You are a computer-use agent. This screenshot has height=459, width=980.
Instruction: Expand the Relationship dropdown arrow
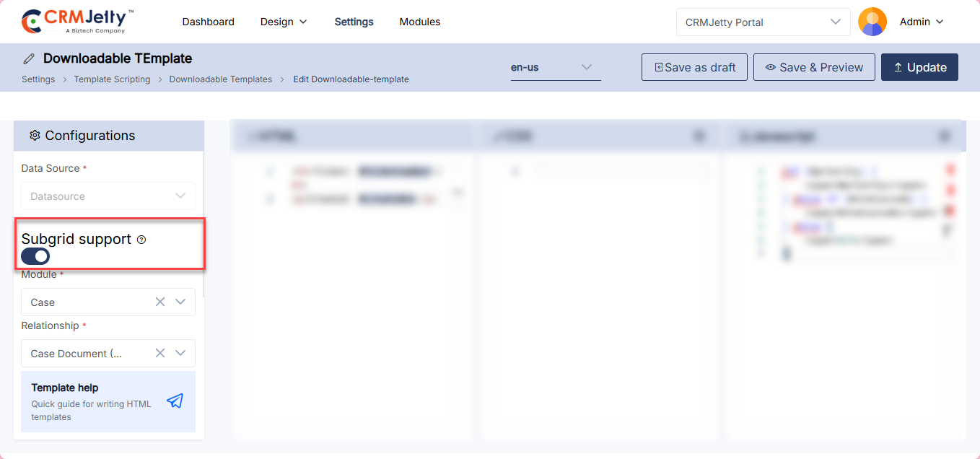point(180,353)
